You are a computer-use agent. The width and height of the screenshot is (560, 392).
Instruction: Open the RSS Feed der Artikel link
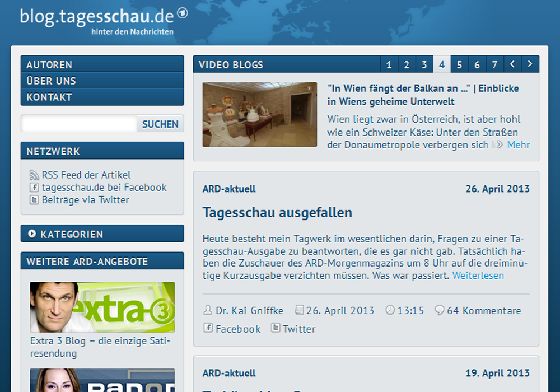click(86, 175)
